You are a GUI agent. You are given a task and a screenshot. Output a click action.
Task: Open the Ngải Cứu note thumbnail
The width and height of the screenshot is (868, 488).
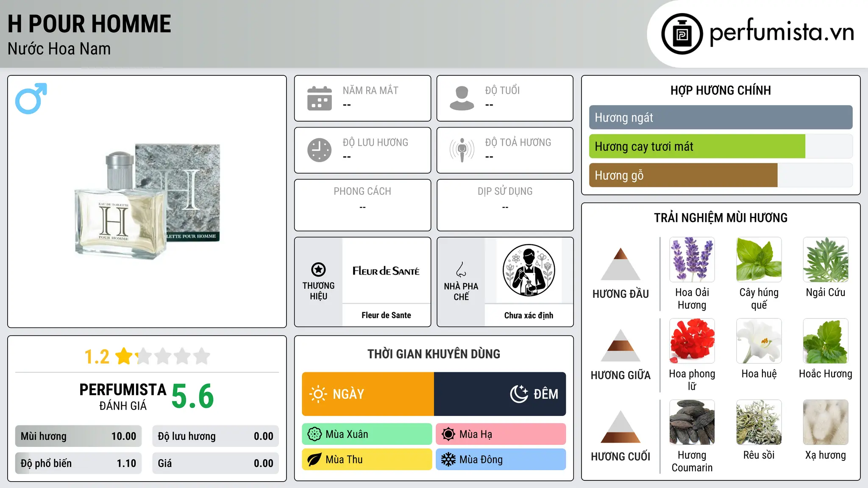(x=826, y=259)
